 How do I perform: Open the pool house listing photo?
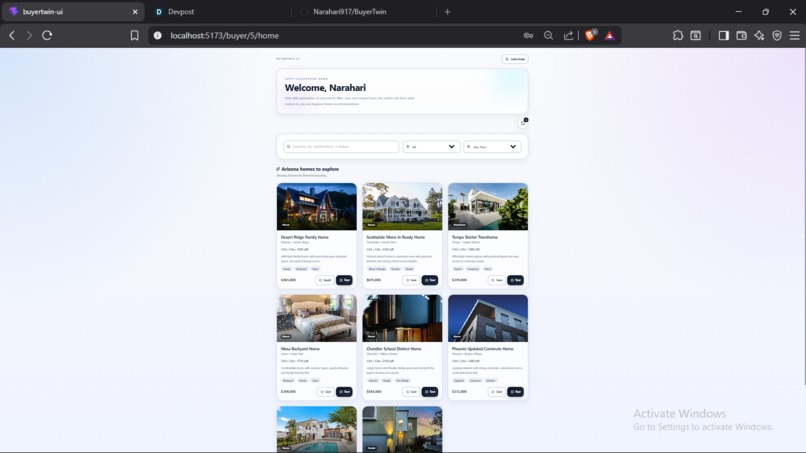(x=317, y=429)
